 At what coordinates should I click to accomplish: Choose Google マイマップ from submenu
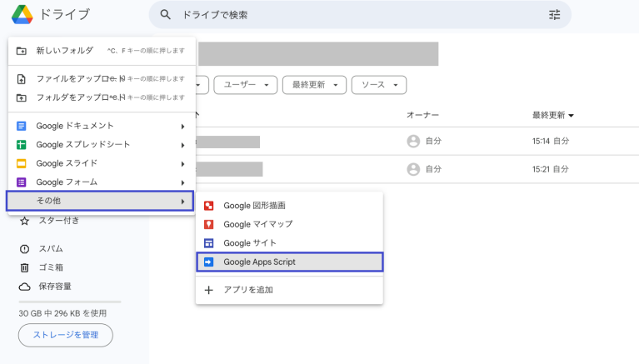pyautogui.click(x=289, y=224)
